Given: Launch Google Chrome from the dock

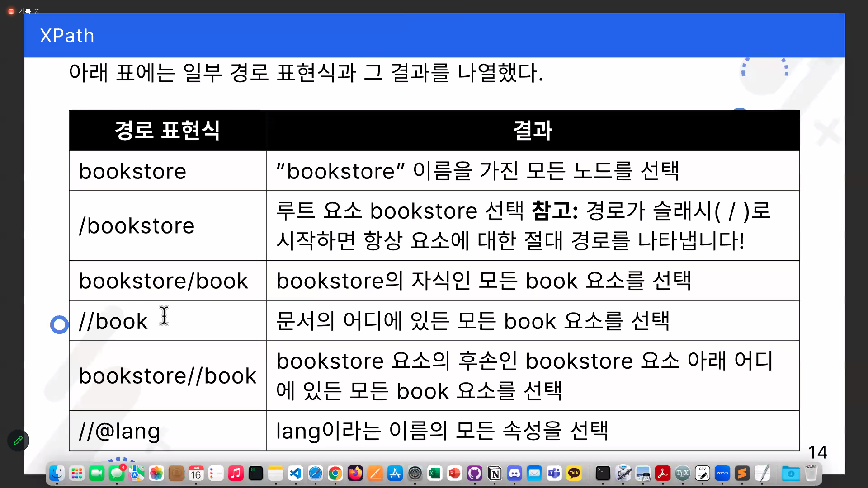Looking at the screenshot, I should [335, 474].
